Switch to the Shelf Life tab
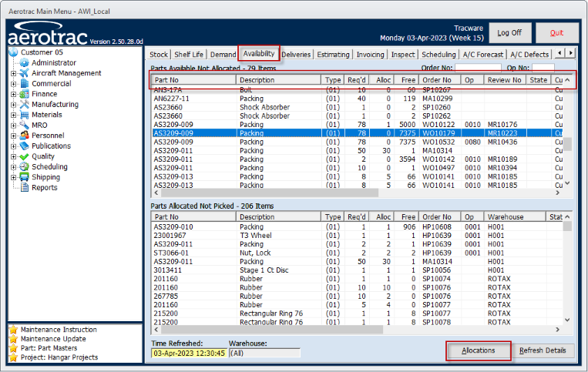The height and width of the screenshot is (372, 588). click(x=190, y=55)
